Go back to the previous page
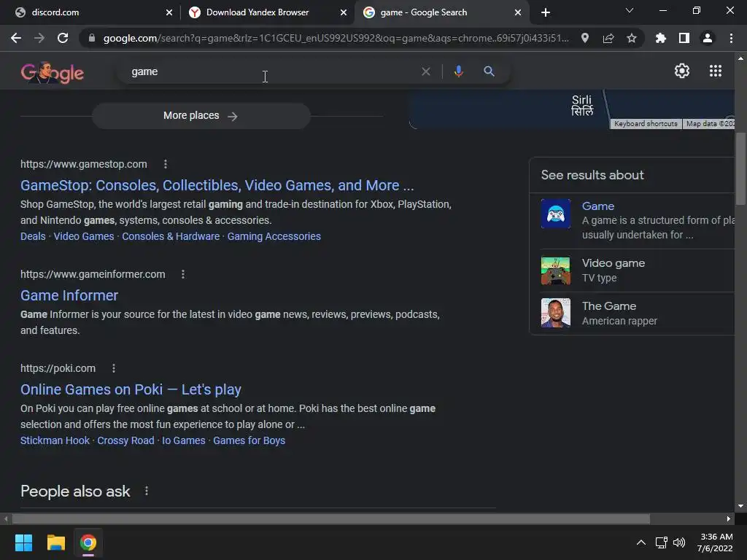 pos(16,38)
